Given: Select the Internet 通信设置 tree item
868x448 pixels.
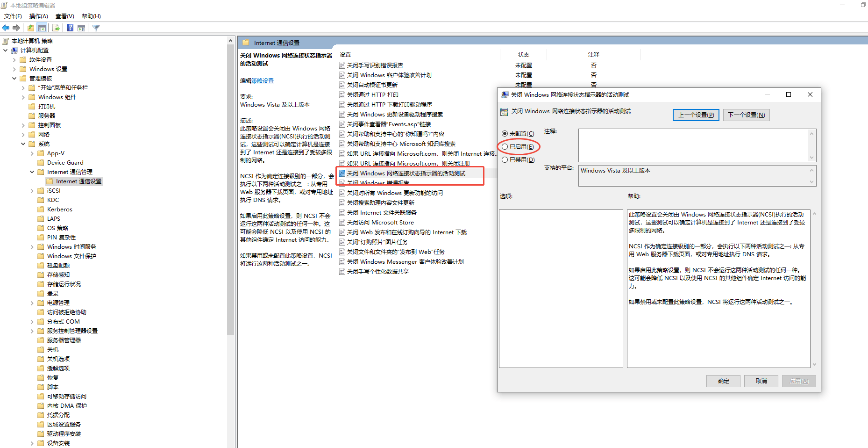Looking at the screenshot, I should (75, 181).
